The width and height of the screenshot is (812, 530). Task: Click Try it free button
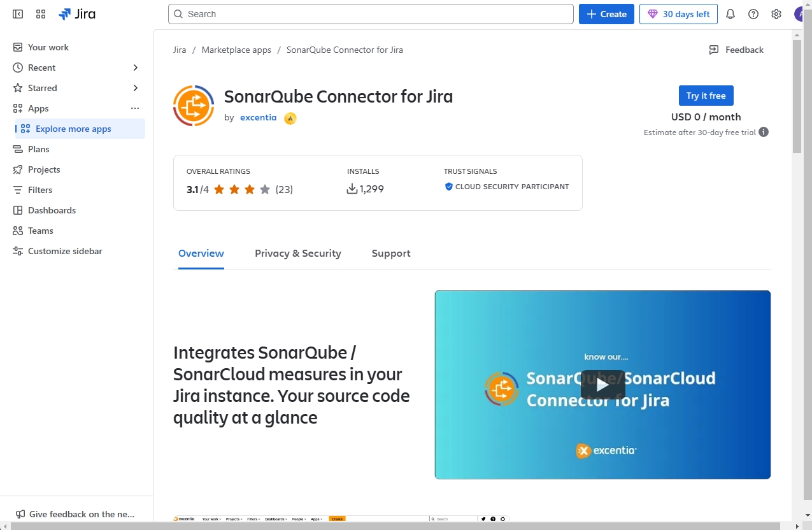(706, 96)
